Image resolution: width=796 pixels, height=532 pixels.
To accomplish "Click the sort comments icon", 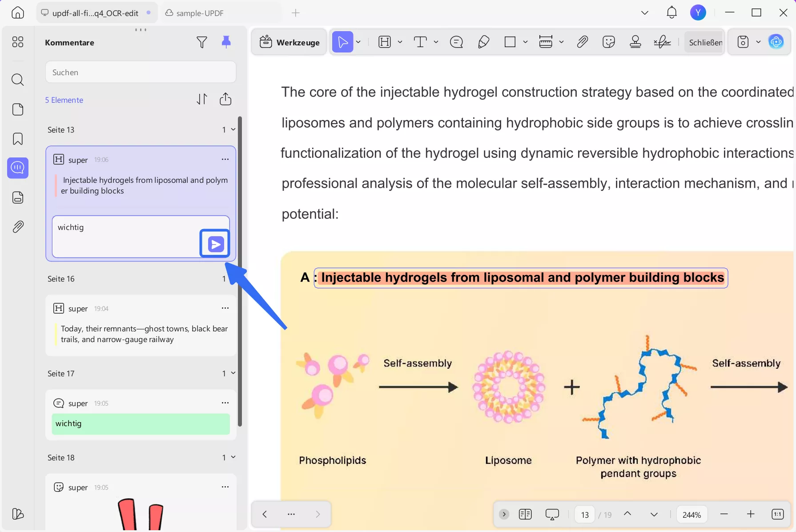I will point(202,99).
